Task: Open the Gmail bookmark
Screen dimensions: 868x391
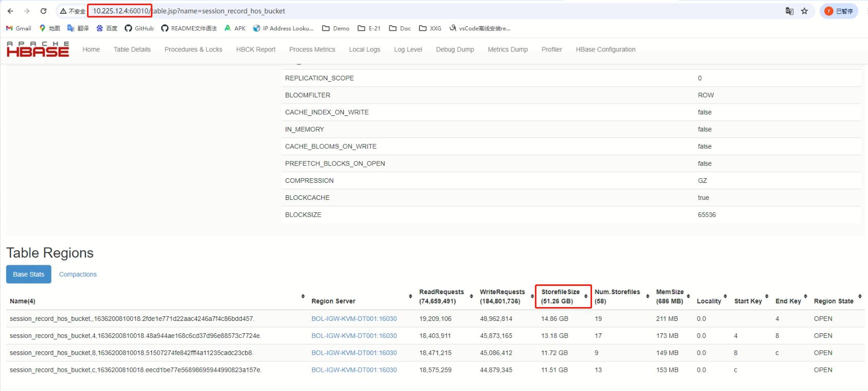Action: click(x=19, y=28)
